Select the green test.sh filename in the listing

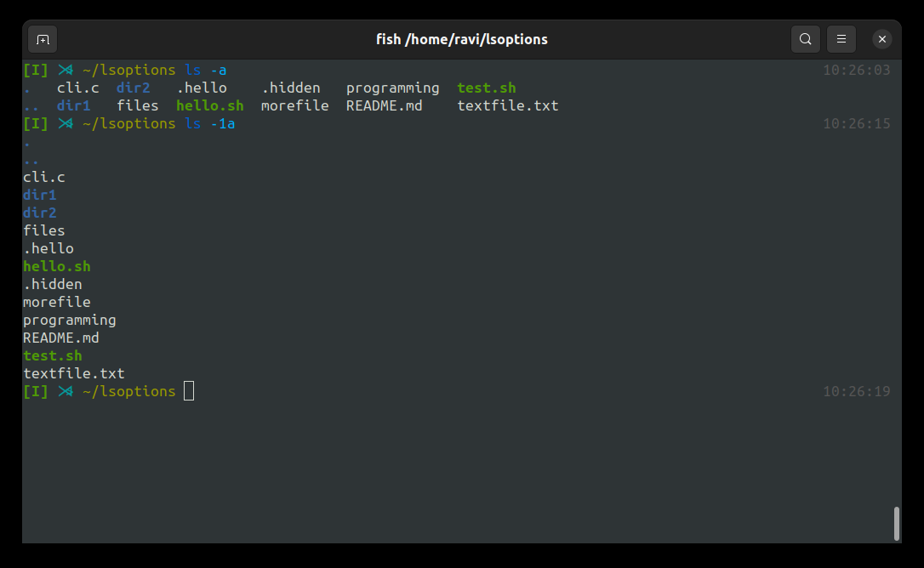coord(52,355)
